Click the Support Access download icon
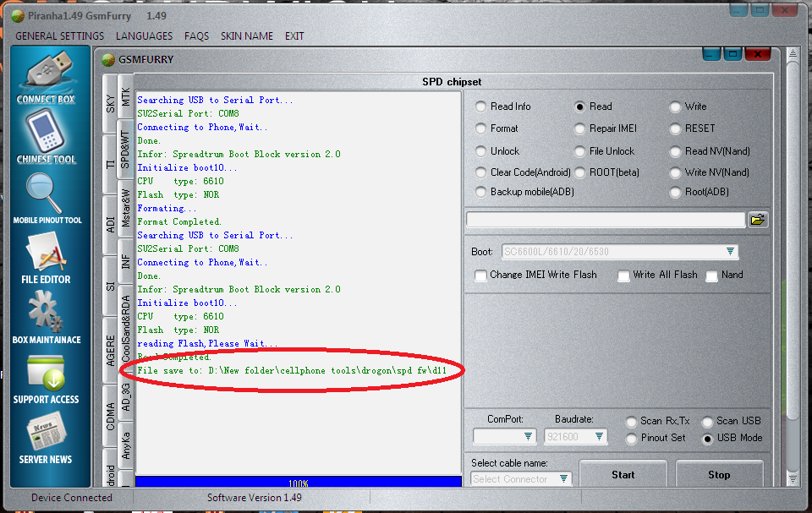This screenshot has height=513, width=812. click(47, 372)
